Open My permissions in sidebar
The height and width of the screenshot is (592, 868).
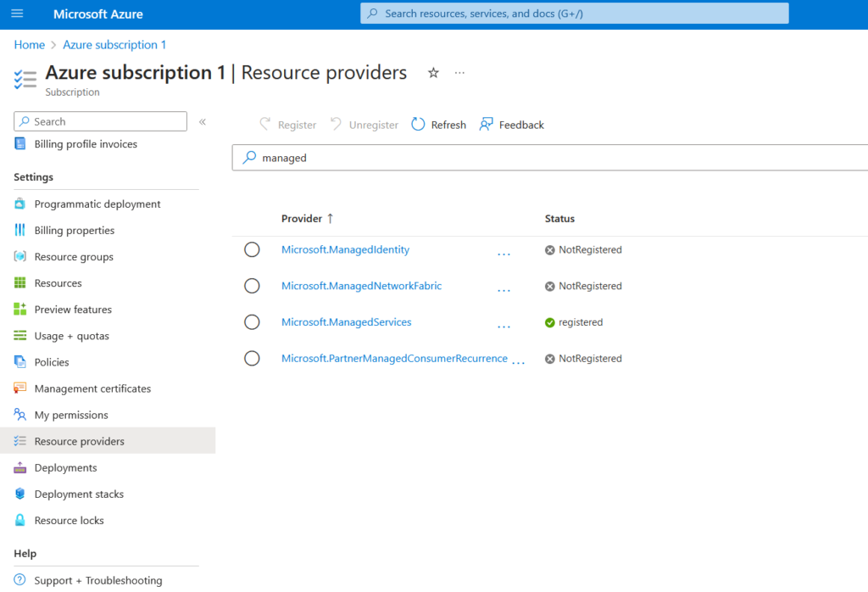click(x=71, y=415)
